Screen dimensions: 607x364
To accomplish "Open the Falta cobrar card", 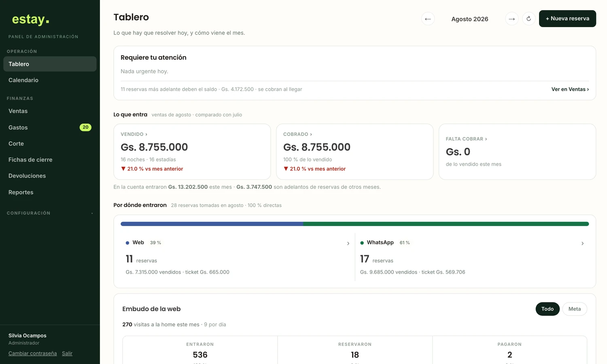I will tap(517, 152).
